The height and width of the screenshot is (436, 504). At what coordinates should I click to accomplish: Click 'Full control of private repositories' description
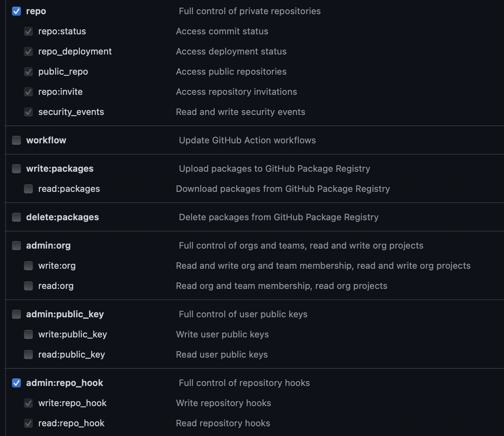tap(250, 11)
